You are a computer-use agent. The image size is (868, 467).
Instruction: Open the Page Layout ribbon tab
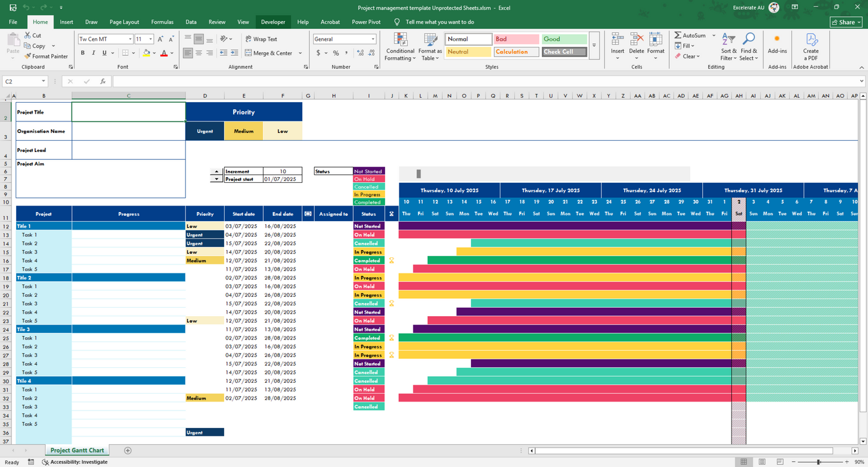[x=124, y=22]
